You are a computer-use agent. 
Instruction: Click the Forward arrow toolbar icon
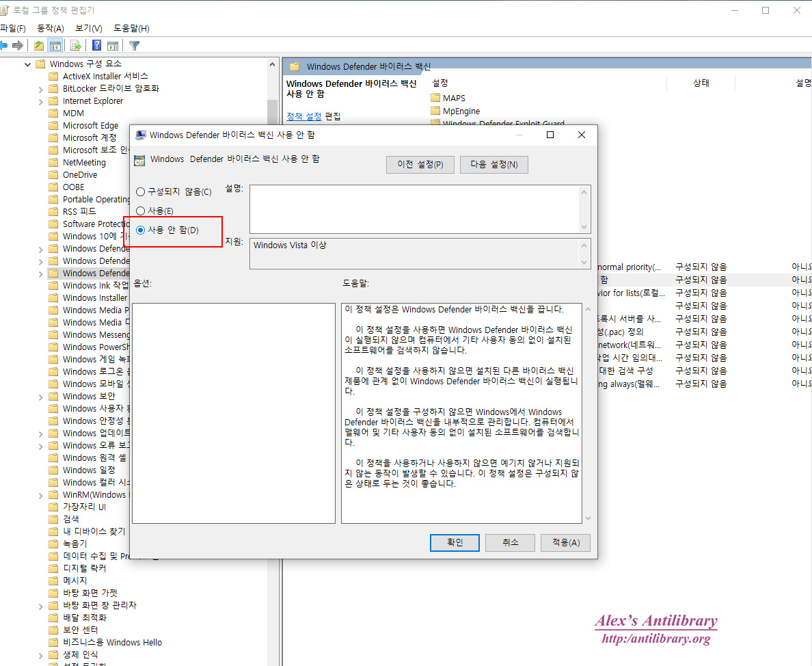pyautogui.click(x=18, y=46)
